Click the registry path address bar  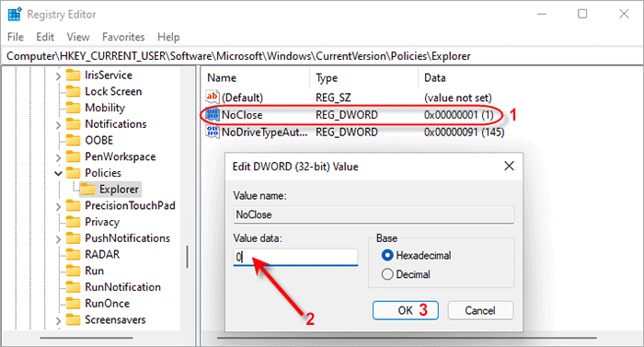coord(322,56)
